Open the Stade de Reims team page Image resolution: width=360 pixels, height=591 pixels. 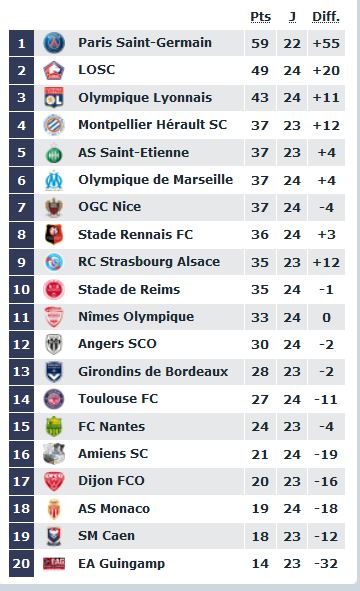click(129, 289)
